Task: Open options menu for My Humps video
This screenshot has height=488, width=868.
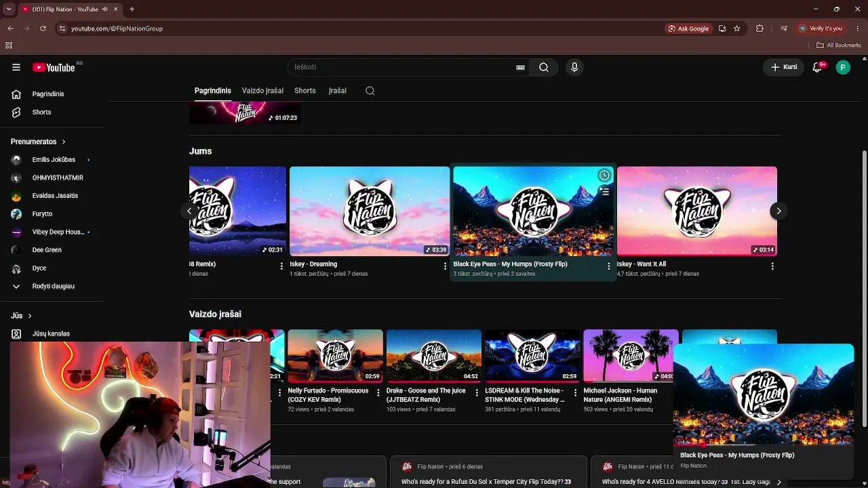Action: click(608, 266)
